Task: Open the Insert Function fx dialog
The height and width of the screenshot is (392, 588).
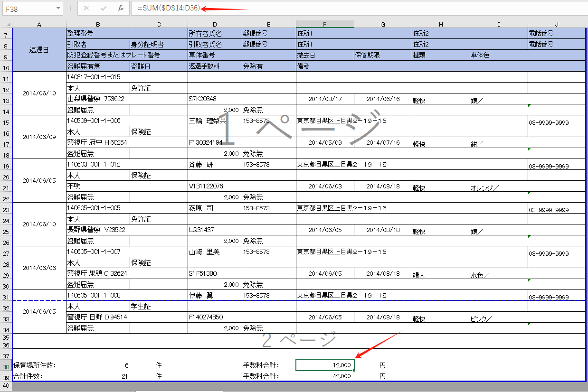Action: coord(121,9)
